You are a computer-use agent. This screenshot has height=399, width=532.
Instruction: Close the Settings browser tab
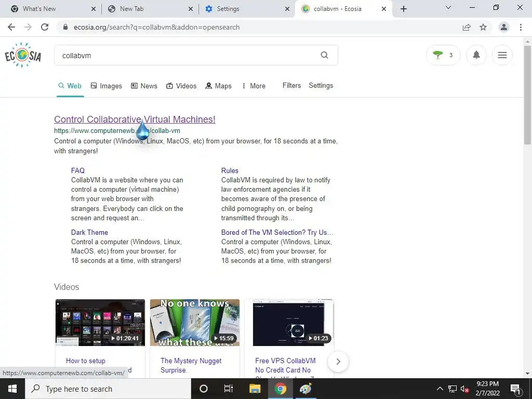287,9
